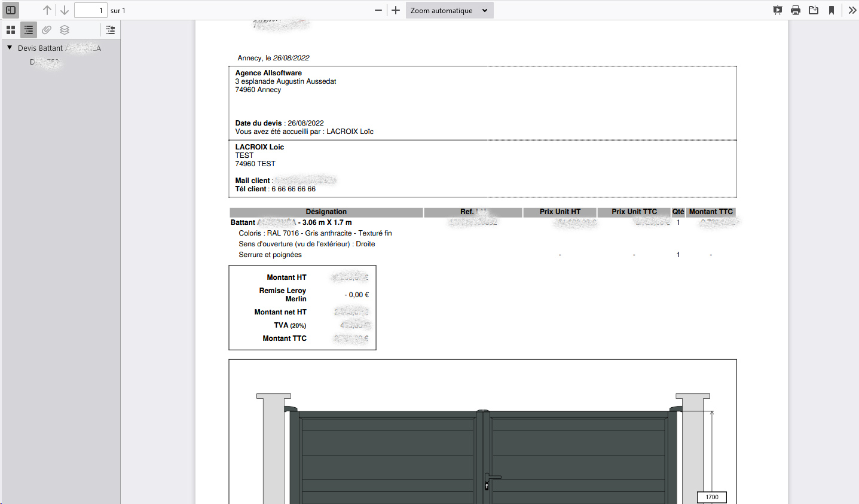This screenshot has height=504, width=859.
Task: Switch to presentation mode icon
Action: click(778, 10)
